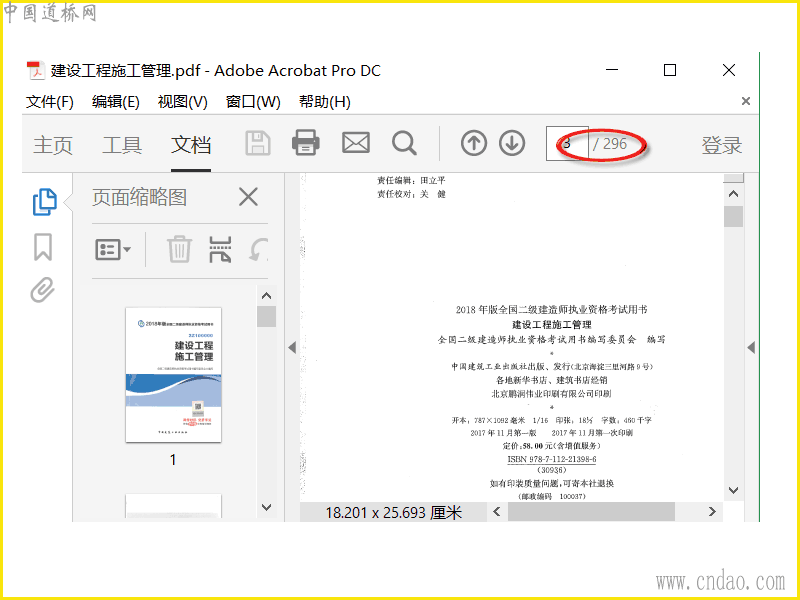
Task: Click the 页面缩略图 panel heading
Action: point(139,197)
